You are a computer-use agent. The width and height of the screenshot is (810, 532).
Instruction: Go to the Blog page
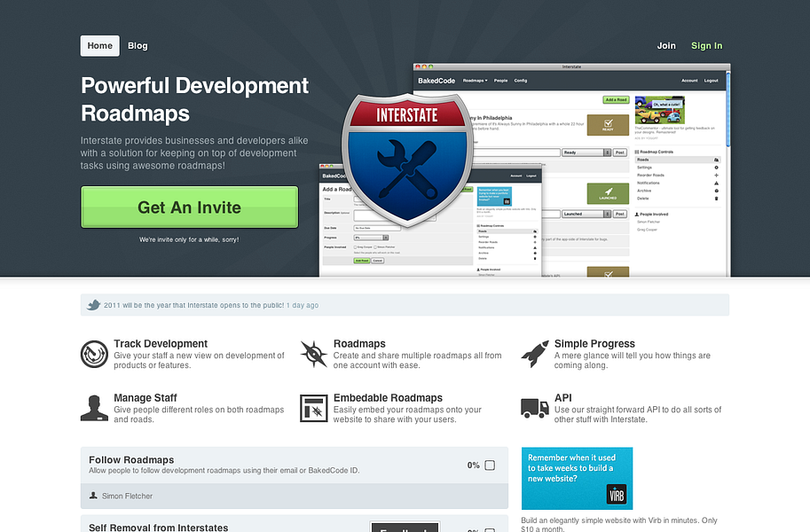138,46
